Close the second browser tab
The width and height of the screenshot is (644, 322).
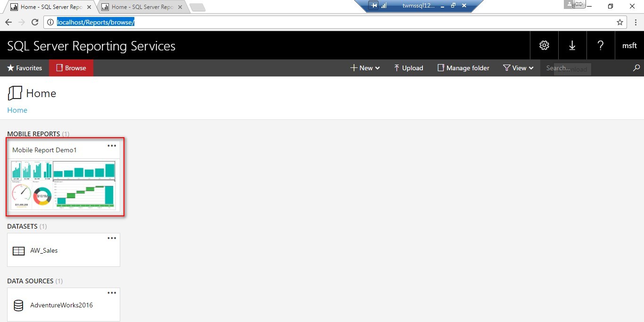180,7
